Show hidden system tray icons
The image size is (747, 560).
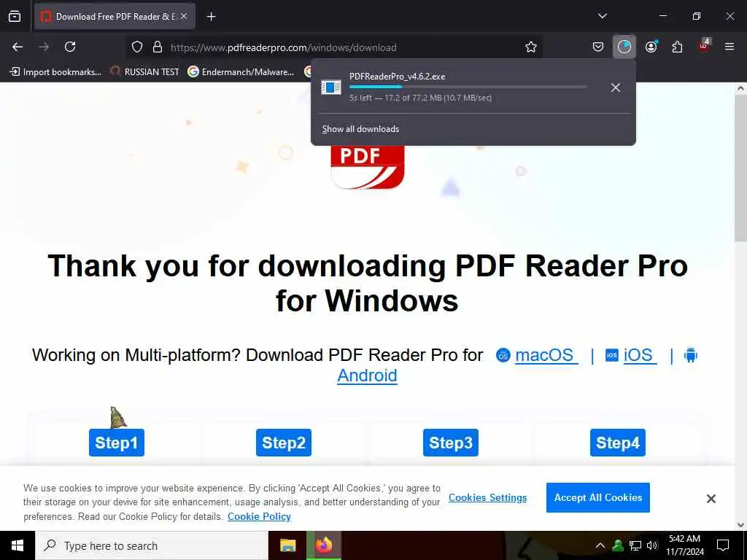coord(600,545)
